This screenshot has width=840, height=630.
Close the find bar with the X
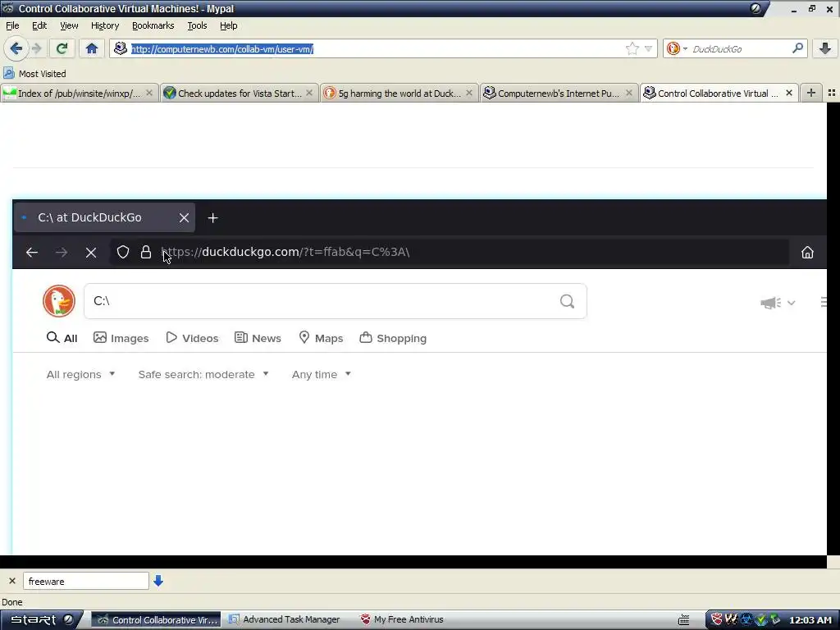12,581
